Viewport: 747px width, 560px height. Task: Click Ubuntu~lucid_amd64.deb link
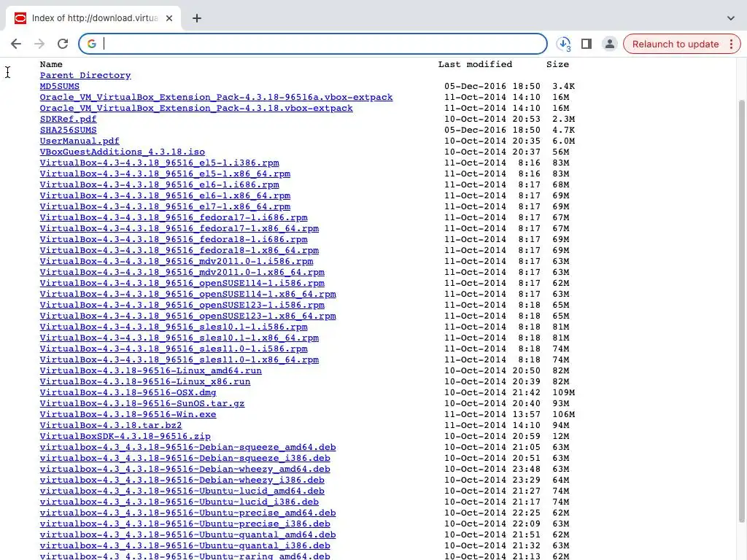click(182, 491)
